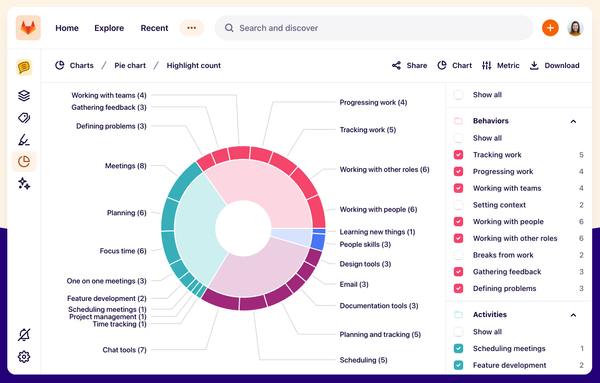Click the light blue inner pie segment
The height and width of the screenshot is (383, 600).
coord(293,236)
